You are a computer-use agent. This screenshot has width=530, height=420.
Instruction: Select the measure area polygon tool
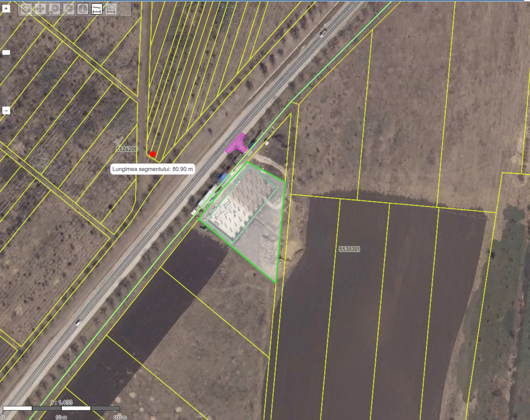click(111, 9)
